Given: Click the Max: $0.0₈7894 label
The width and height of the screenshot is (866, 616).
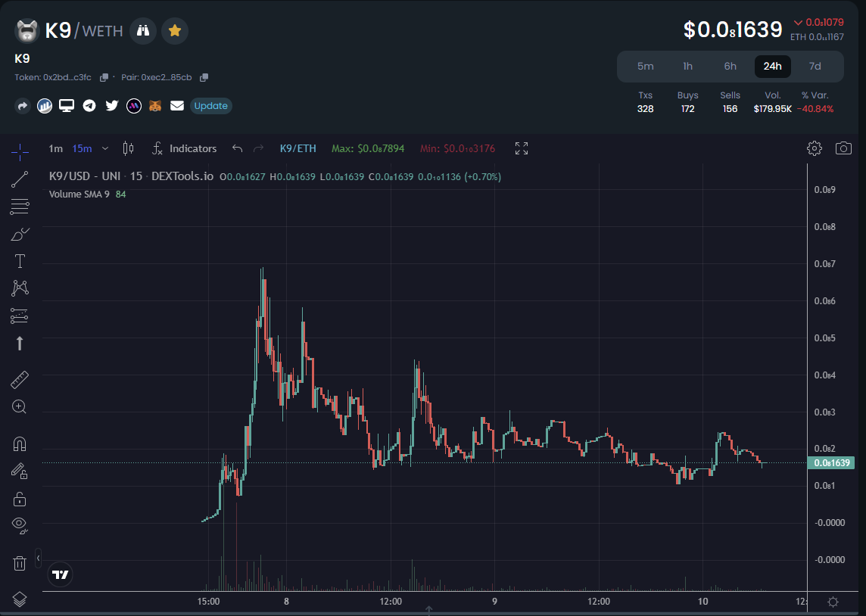Looking at the screenshot, I should (368, 148).
